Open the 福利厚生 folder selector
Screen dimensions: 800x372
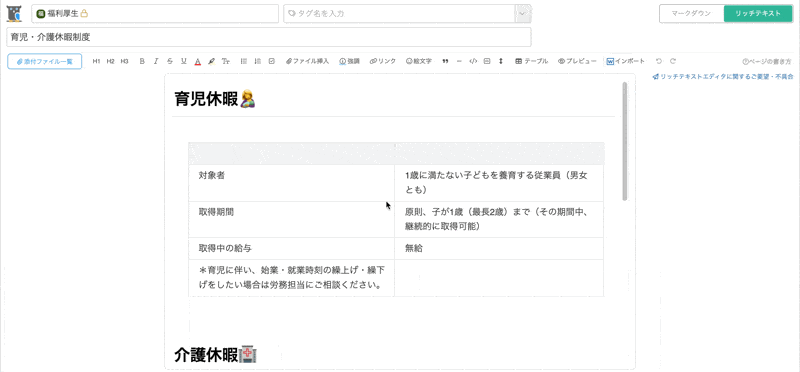point(155,14)
